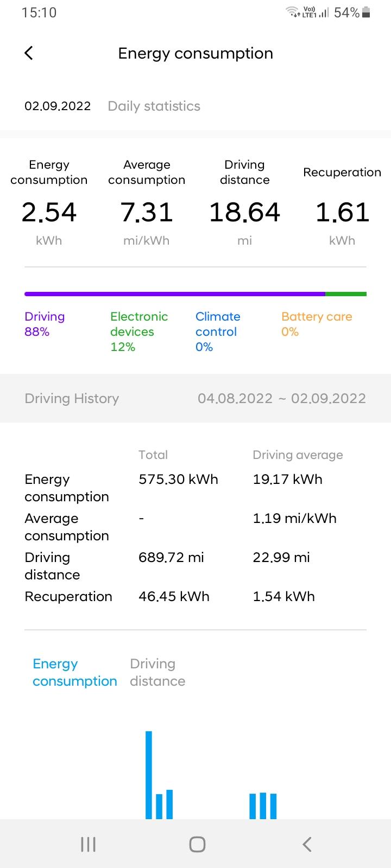Select the Driving 88% legend entry
391x868 pixels.
(x=45, y=324)
